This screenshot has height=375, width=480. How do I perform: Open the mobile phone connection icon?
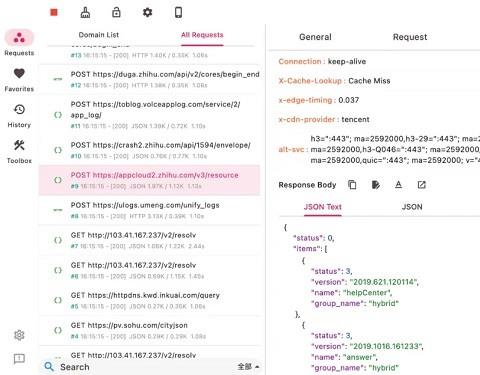[x=179, y=12]
